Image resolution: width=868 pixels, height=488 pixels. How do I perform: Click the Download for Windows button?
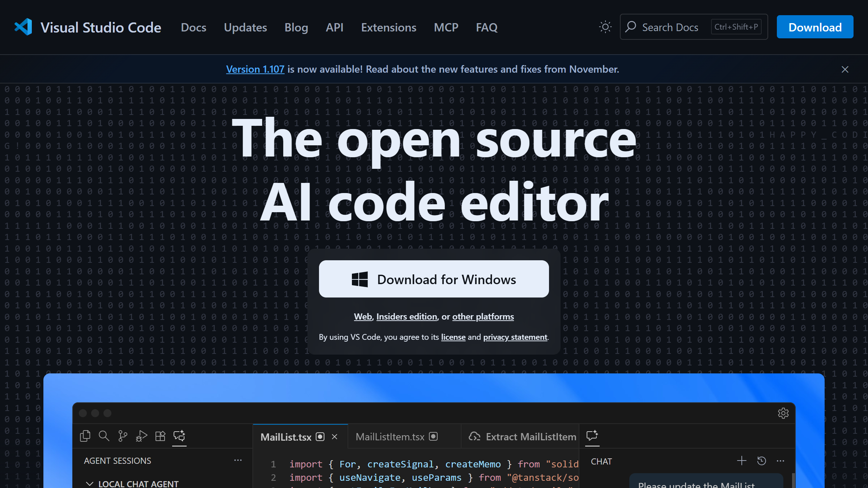[x=434, y=279]
